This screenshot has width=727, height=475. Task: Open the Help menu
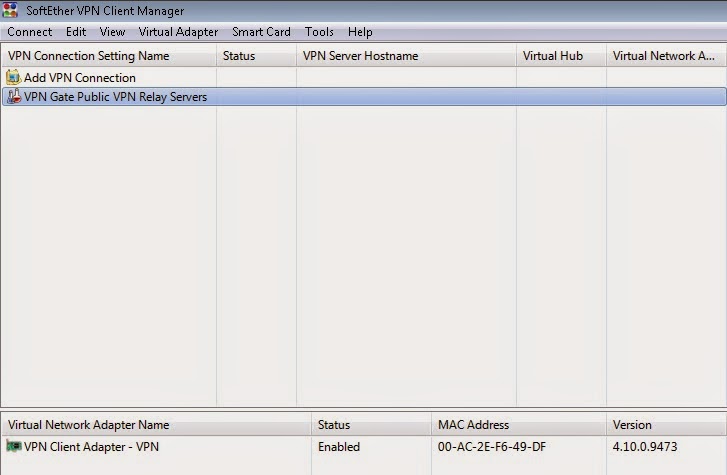pyautogui.click(x=360, y=32)
